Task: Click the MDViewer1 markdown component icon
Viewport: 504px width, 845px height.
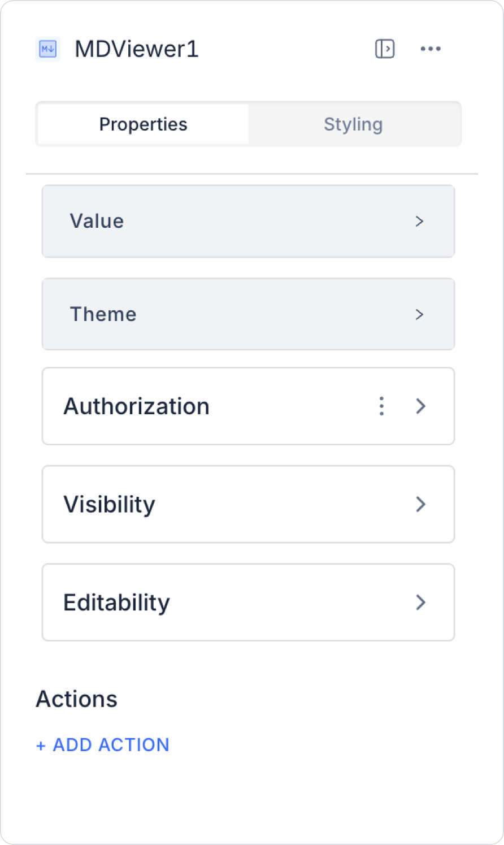Action: pos(47,49)
